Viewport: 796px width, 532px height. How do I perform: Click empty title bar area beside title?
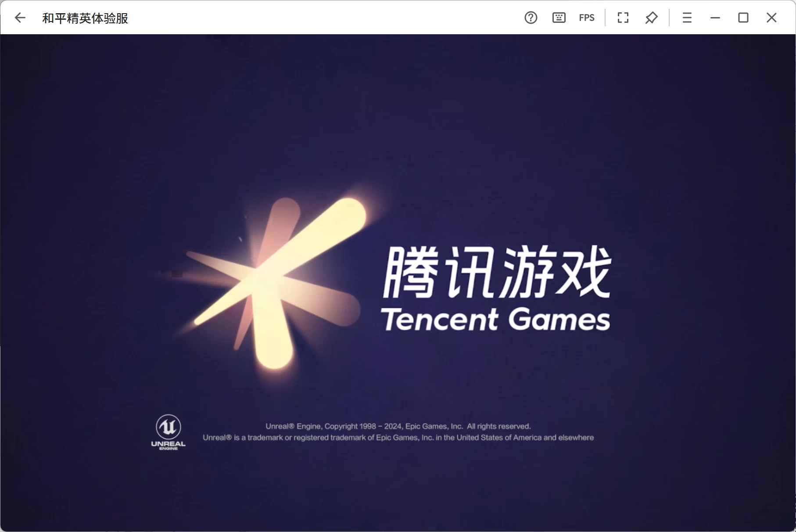coord(307,18)
